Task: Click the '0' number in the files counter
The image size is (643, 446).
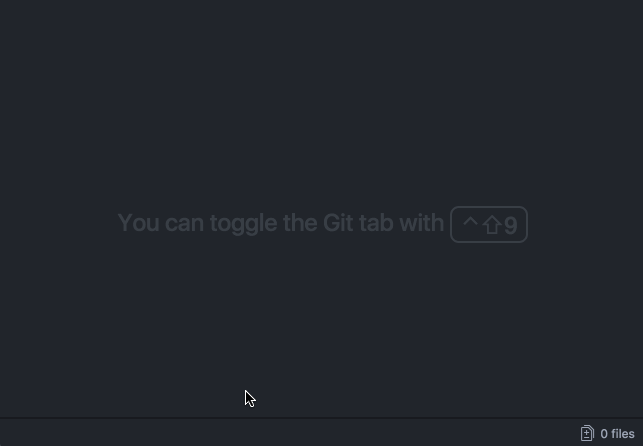Action: [604, 434]
